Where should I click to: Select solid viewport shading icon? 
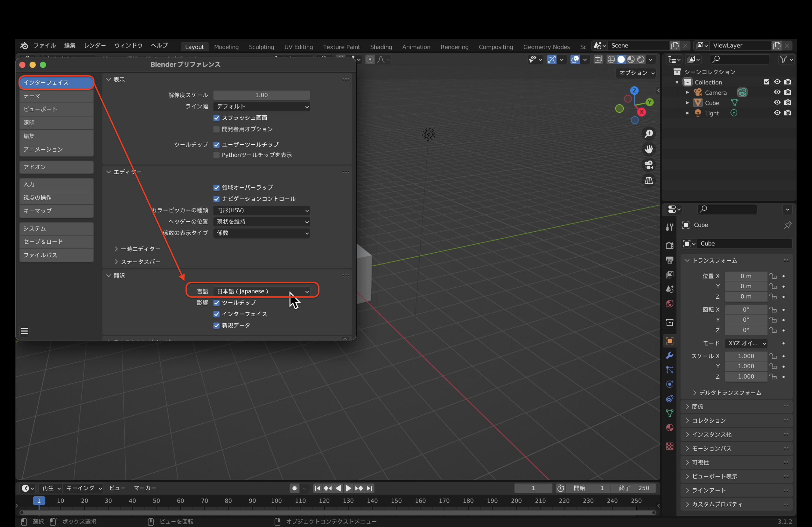621,60
